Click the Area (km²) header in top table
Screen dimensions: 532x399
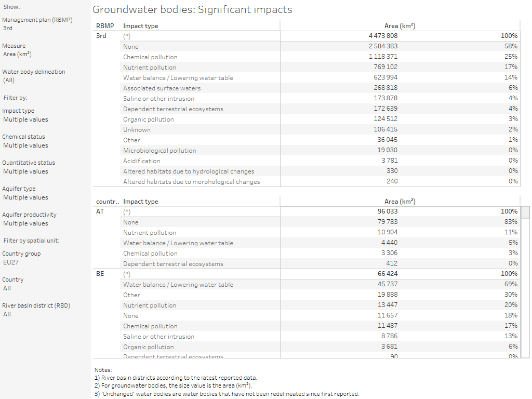(x=400, y=26)
